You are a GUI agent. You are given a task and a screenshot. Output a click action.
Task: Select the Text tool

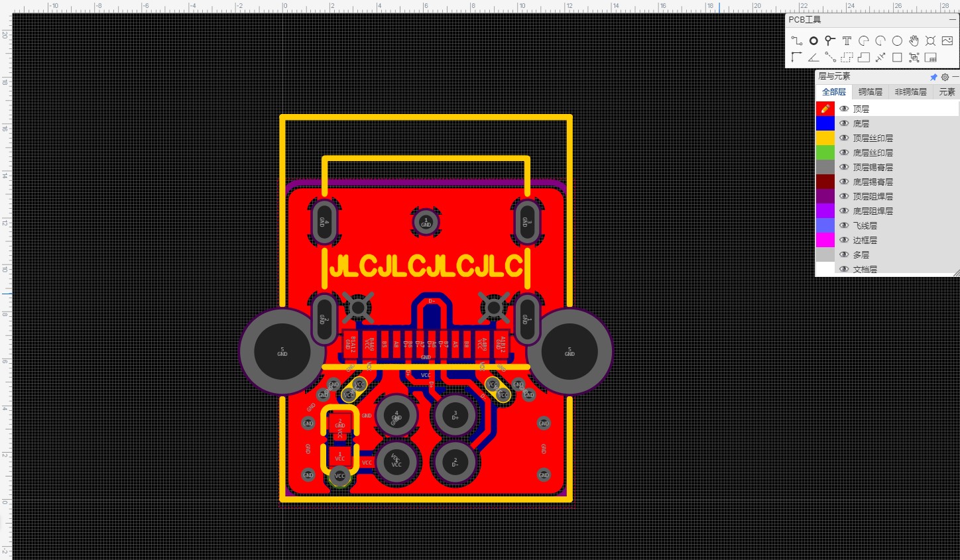click(x=847, y=40)
